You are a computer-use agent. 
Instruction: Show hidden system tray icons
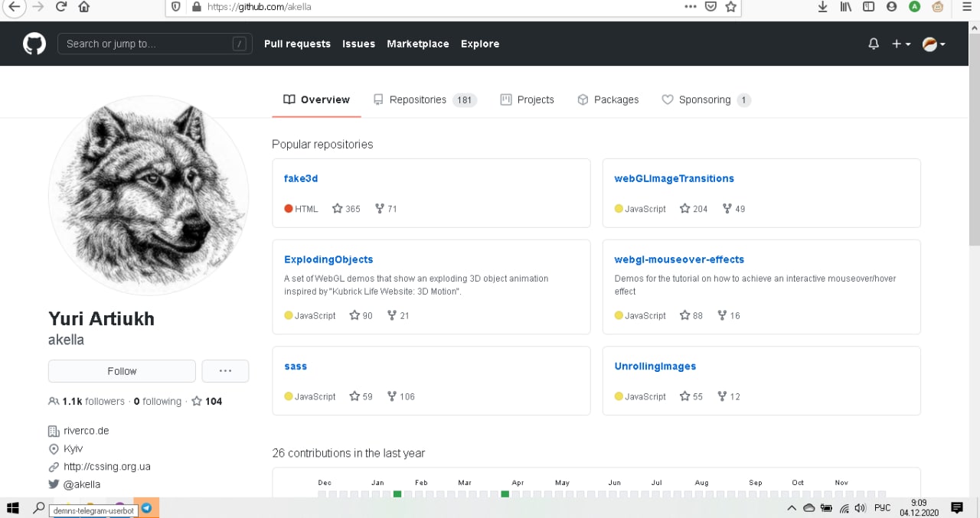[792, 507]
